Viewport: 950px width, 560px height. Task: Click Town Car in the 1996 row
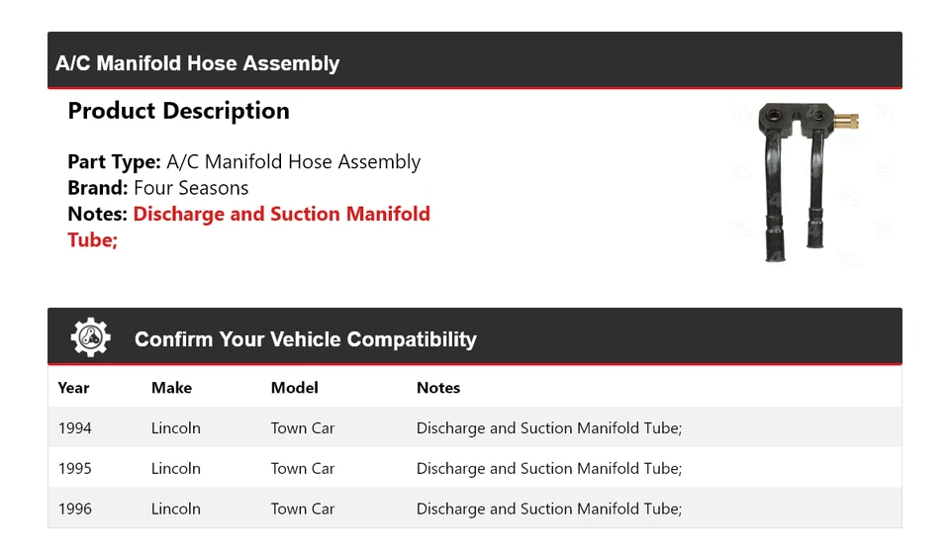point(303,509)
